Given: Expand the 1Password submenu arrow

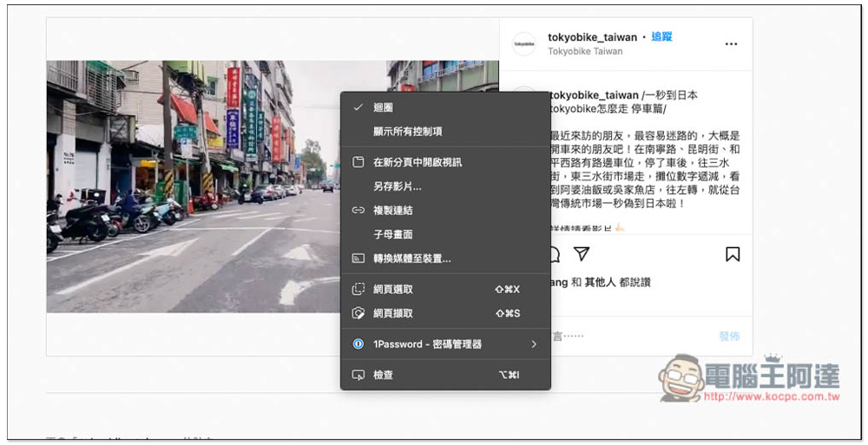Looking at the screenshot, I should pyautogui.click(x=534, y=344).
